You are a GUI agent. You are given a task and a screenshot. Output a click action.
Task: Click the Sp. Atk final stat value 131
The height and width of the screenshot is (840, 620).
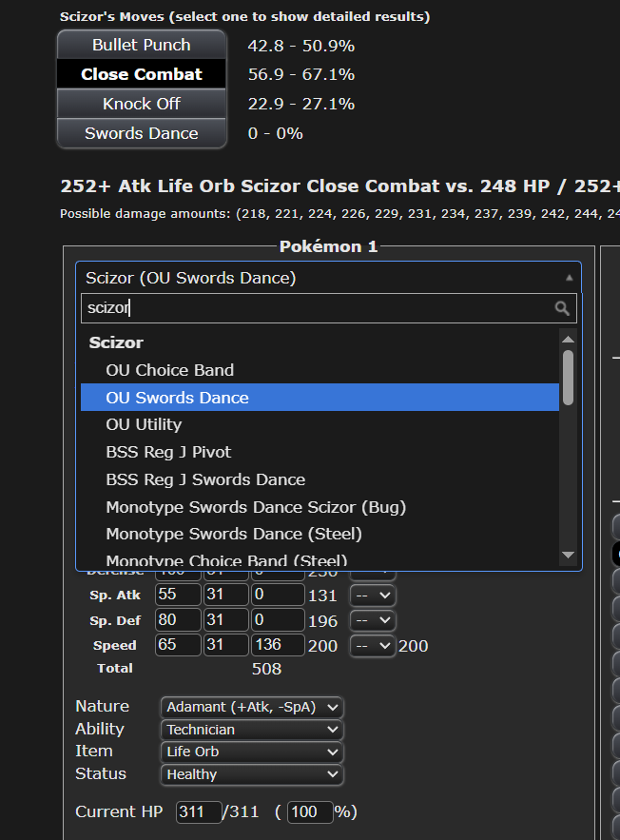(322, 596)
